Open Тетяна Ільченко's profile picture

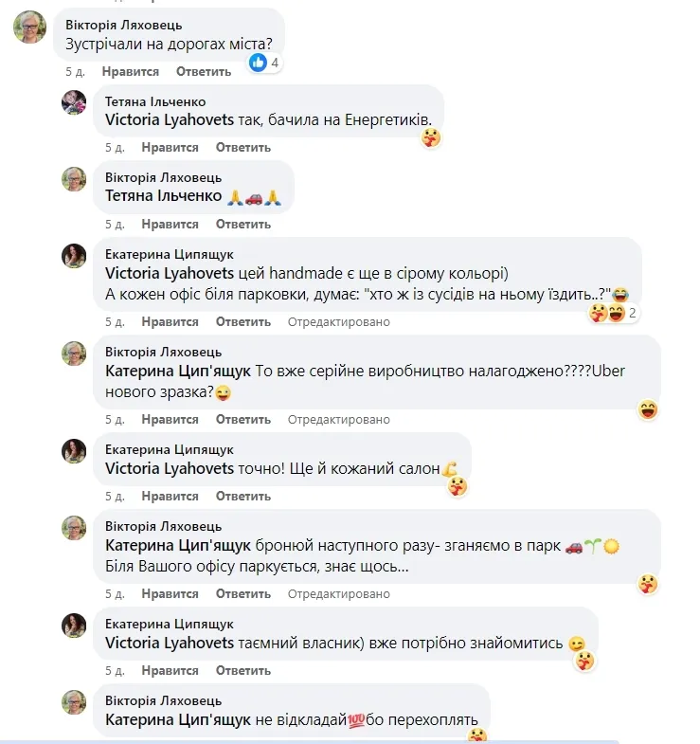(74, 102)
